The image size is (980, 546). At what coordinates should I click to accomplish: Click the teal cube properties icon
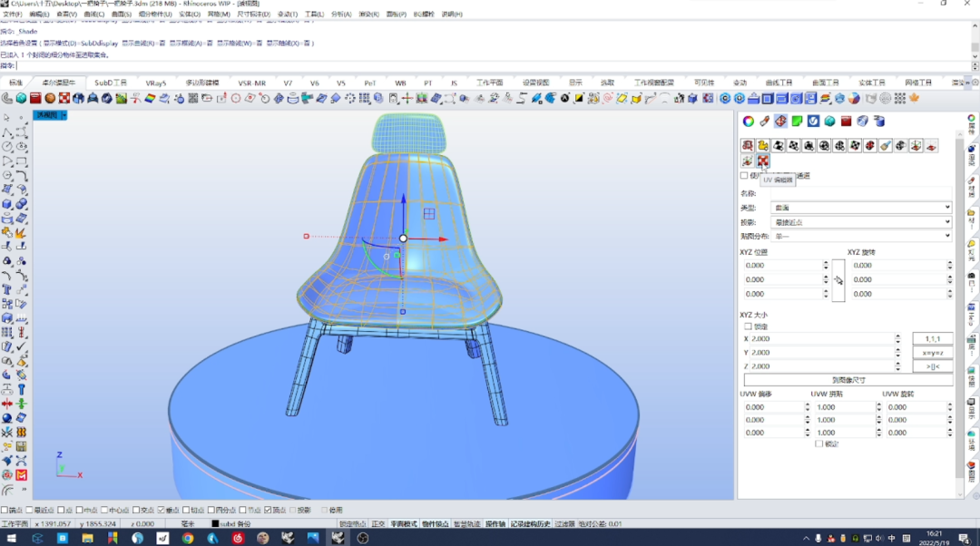830,122
